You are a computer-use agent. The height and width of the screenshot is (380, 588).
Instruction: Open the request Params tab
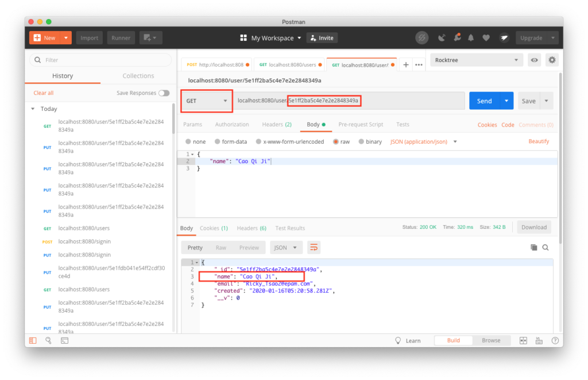click(x=192, y=124)
